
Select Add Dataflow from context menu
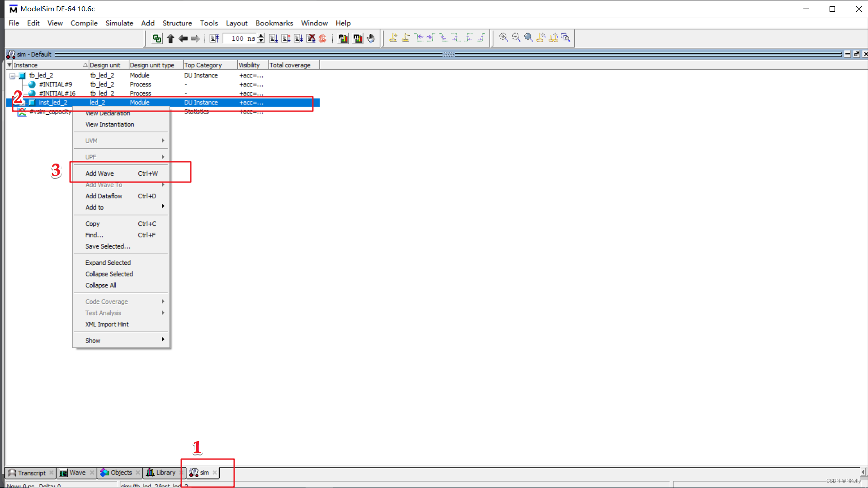click(x=104, y=196)
